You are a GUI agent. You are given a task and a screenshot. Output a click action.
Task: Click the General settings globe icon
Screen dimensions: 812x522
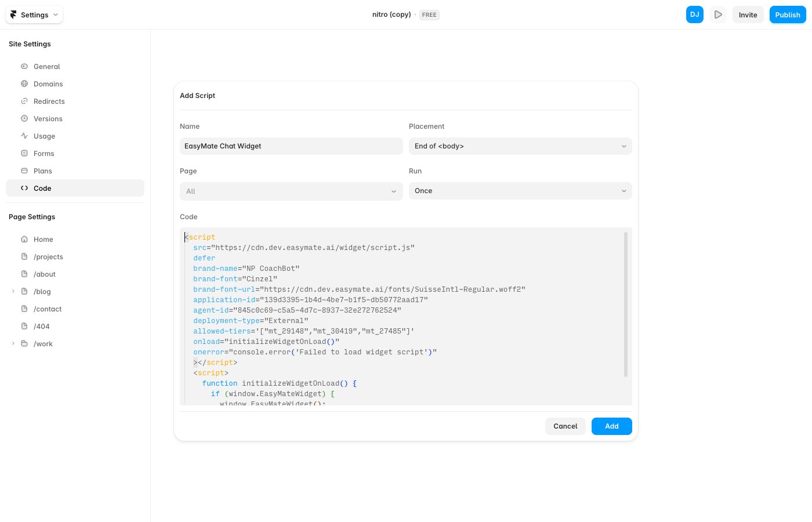pos(24,66)
